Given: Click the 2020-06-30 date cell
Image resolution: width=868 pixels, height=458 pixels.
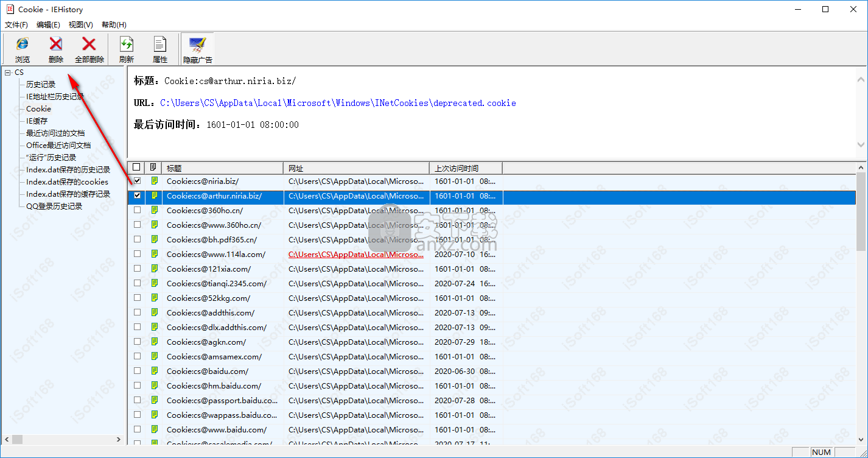Looking at the screenshot, I should (x=466, y=371).
